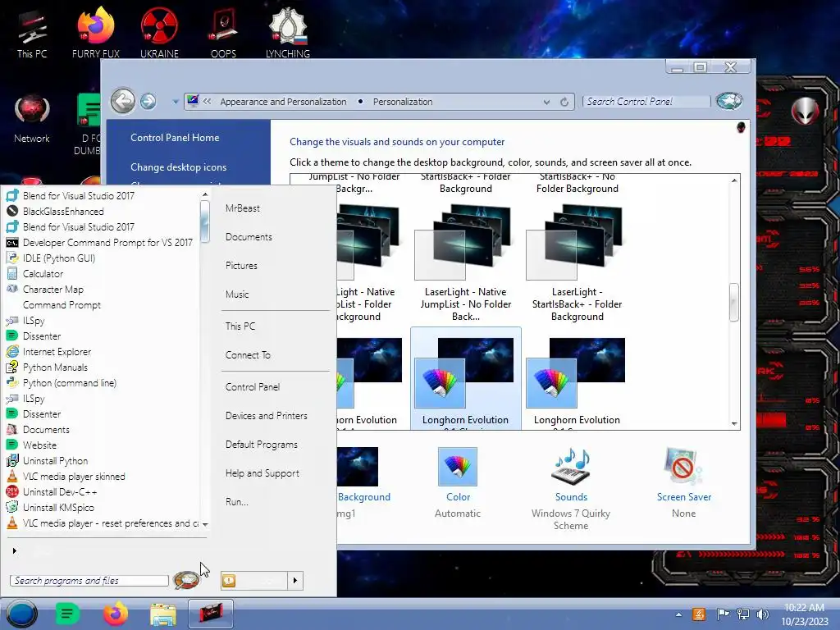Open Control Panel Home link
The width and height of the screenshot is (840, 630).
[175, 138]
